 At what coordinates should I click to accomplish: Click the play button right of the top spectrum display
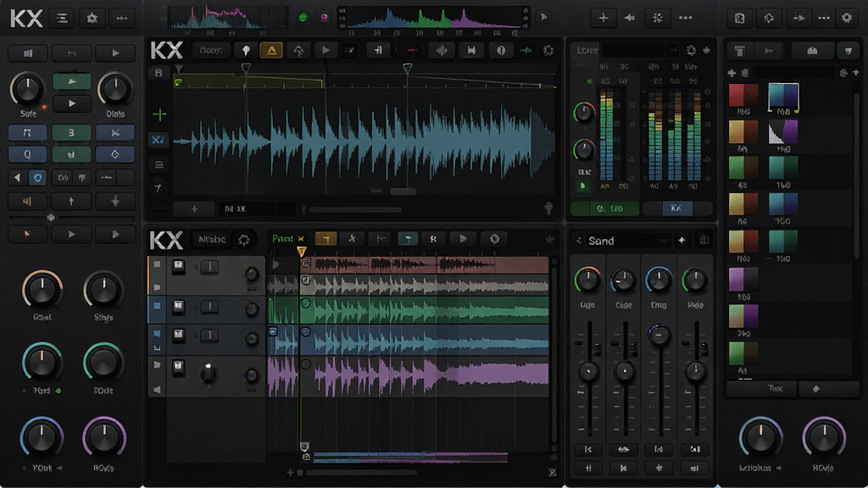[543, 17]
